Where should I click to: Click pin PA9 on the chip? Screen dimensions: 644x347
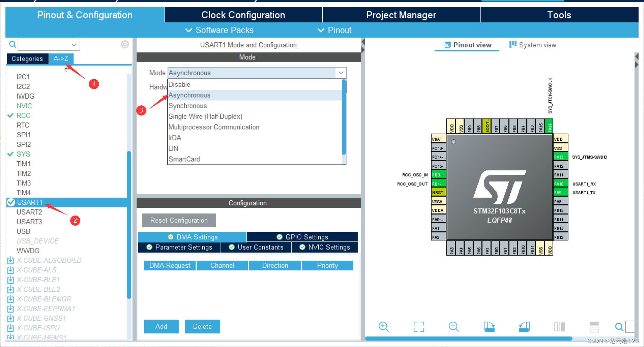pyautogui.click(x=560, y=192)
